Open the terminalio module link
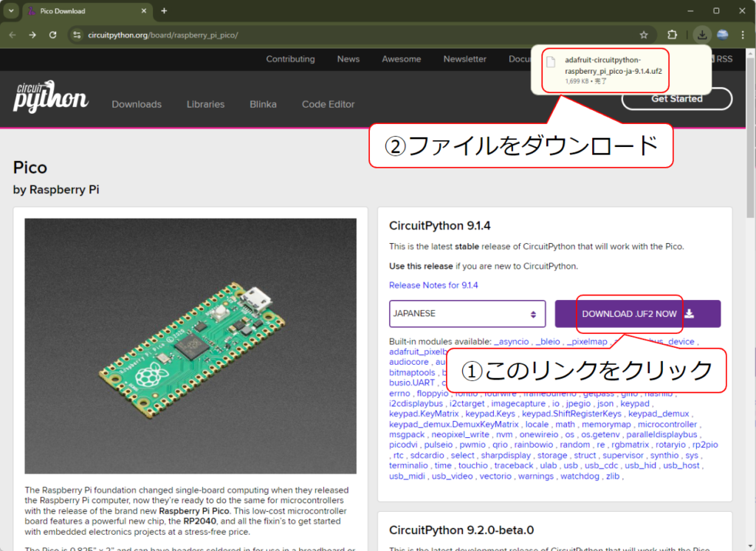756x551 pixels. tap(408, 465)
